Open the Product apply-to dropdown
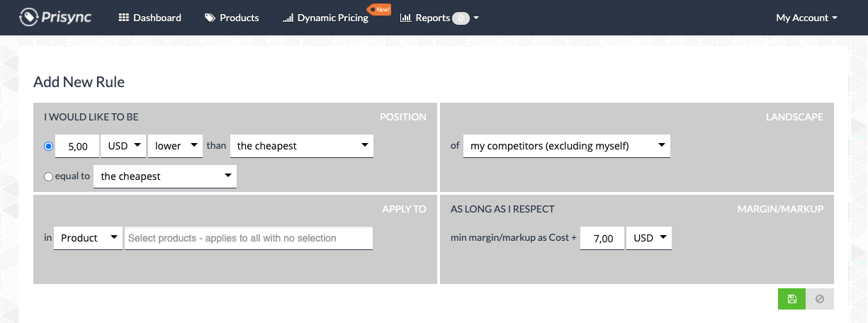The image size is (868, 323). pyautogui.click(x=88, y=238)
